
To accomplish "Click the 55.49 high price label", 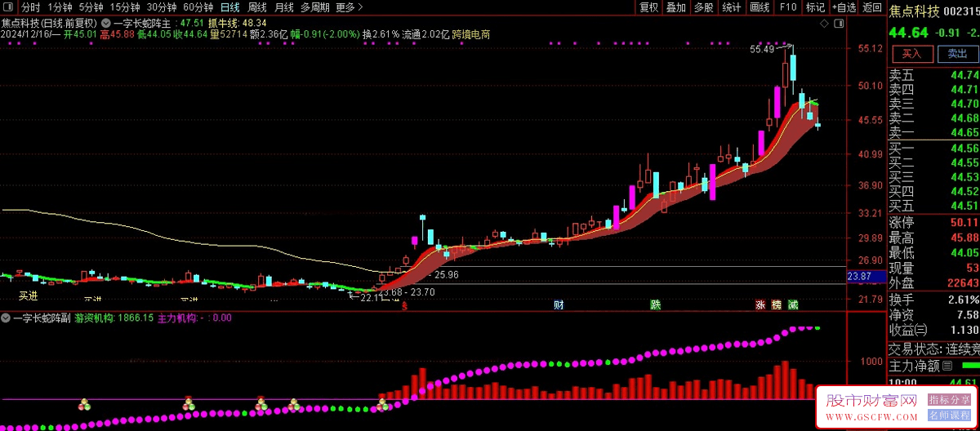I will pos(762,50).
